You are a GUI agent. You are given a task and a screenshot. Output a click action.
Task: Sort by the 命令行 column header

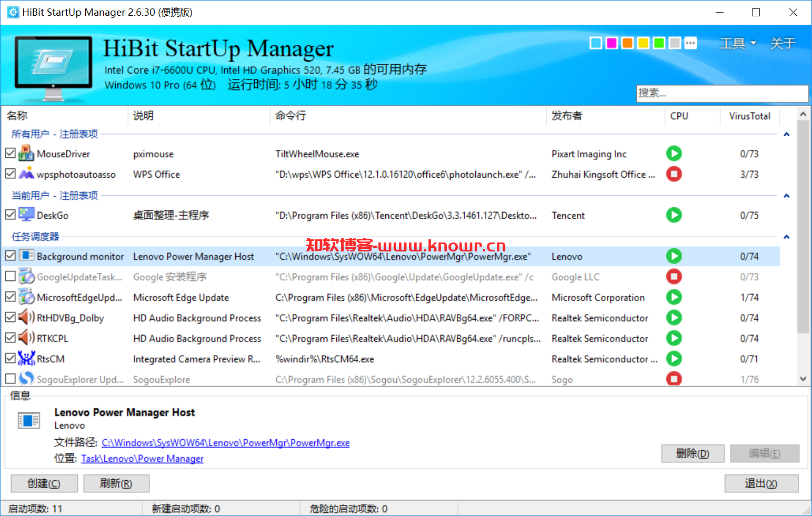[408, 116]
